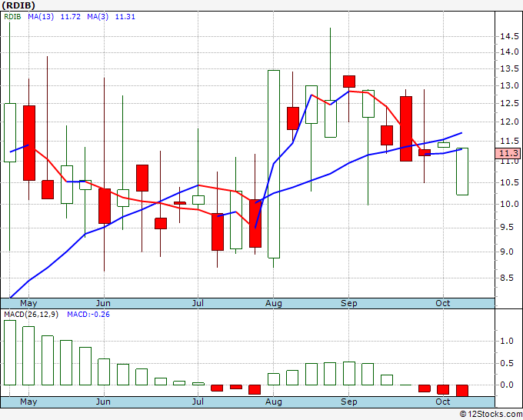This screenshot has height=420, width=523.
Task: Select the MA(13) legend label
Action: click(x=41, y=17)
